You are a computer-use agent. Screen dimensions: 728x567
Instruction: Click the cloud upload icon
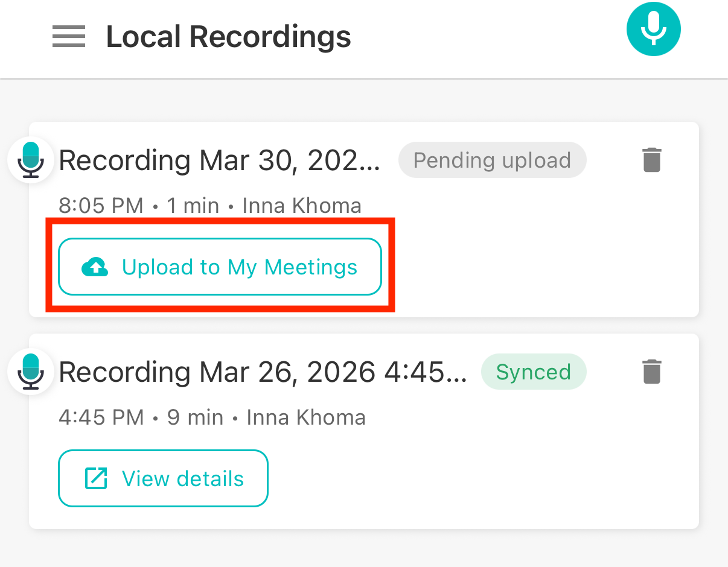pyautogui.click(x=95, y=267)
